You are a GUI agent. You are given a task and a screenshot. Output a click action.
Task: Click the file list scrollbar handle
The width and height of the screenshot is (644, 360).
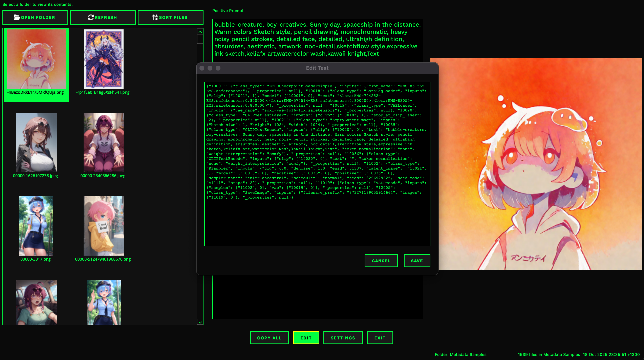[x=200, y=39]
